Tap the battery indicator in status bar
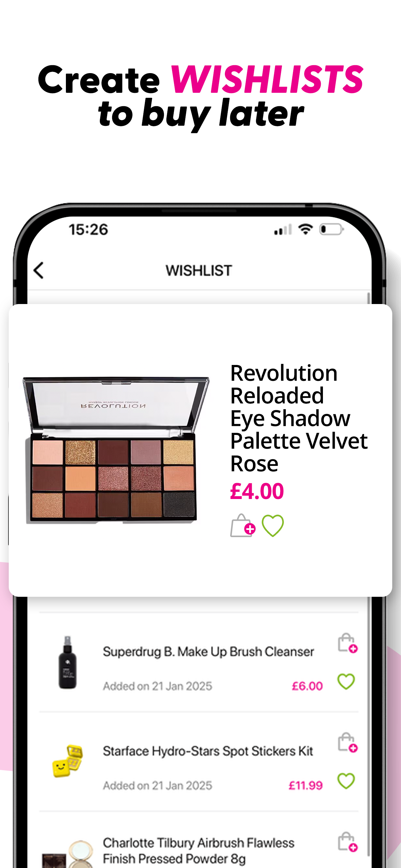The height and width of the screenshot is (868, 401). click(x=331, y=229)
